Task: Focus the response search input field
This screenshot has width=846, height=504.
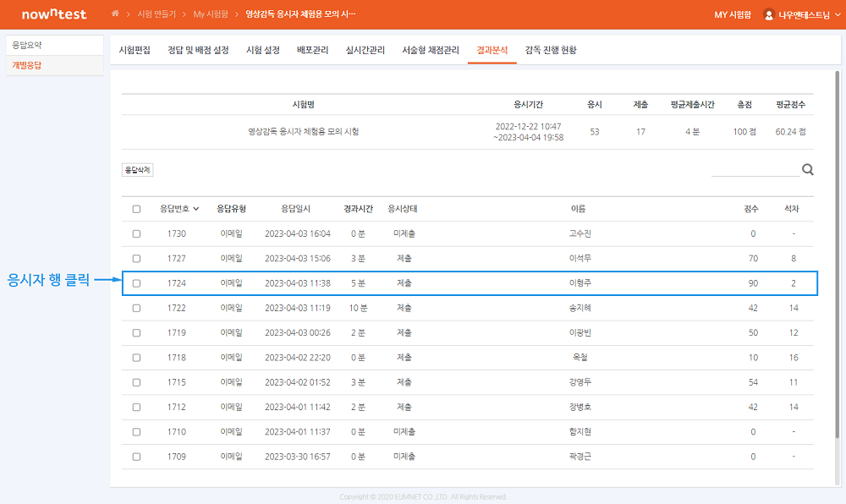Action: (755, 170)
